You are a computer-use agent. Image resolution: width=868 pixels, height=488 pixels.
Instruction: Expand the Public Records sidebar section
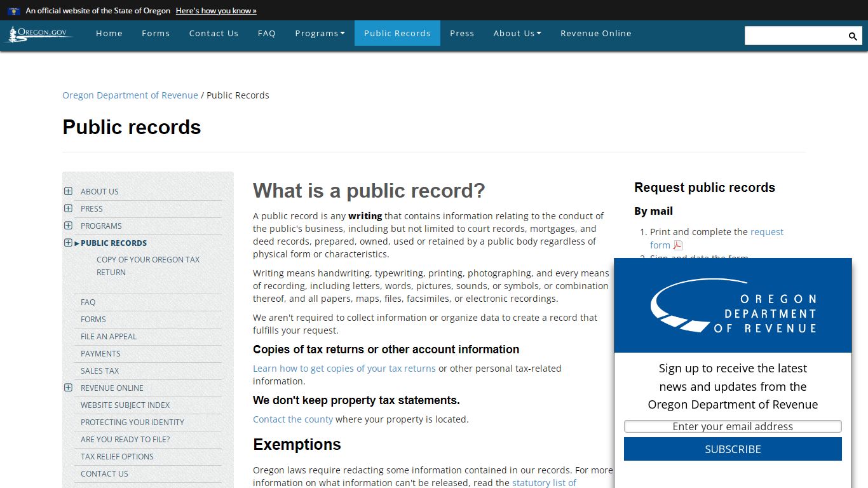(68, 243)
